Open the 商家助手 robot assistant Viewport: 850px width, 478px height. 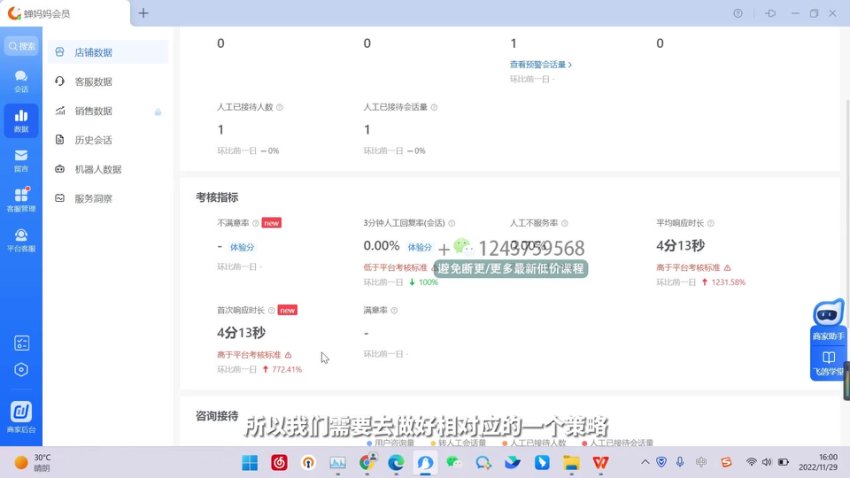828,320
